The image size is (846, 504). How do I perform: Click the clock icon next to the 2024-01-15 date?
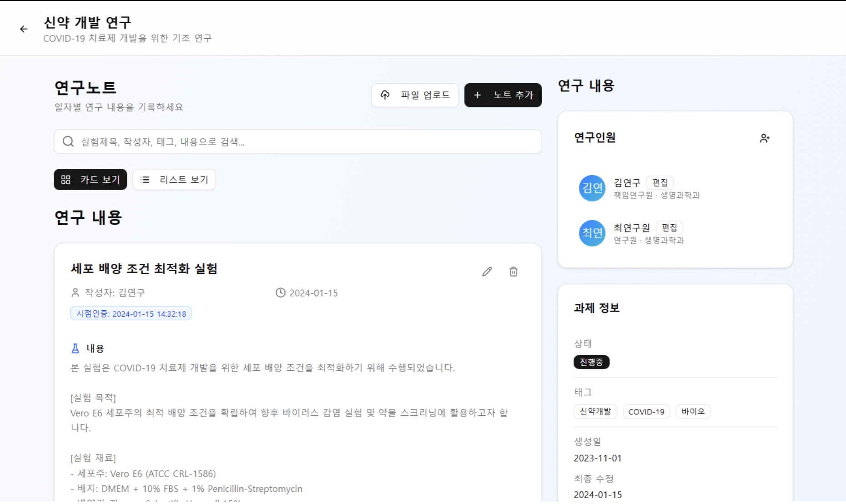tap(280, 293)
